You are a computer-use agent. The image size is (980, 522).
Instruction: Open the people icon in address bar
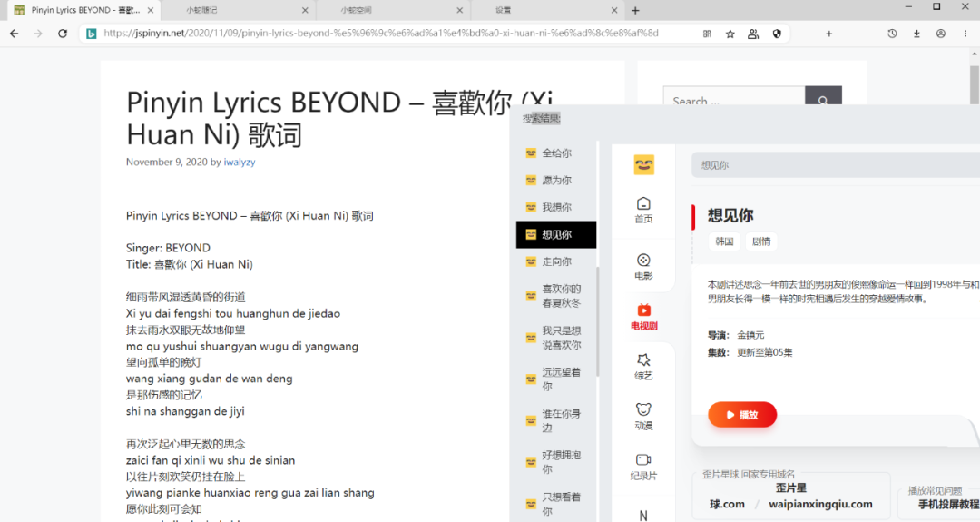753,34
